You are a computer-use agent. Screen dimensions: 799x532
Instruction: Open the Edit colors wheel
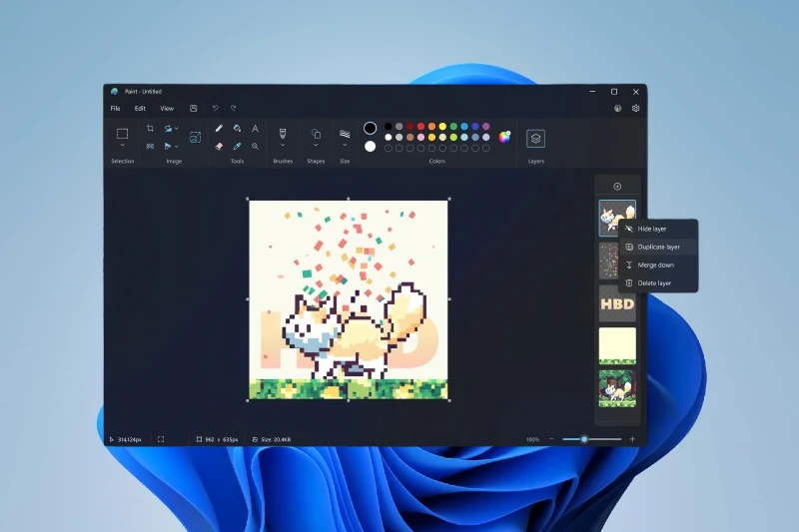pyautogui.click(x=504, y=137)
